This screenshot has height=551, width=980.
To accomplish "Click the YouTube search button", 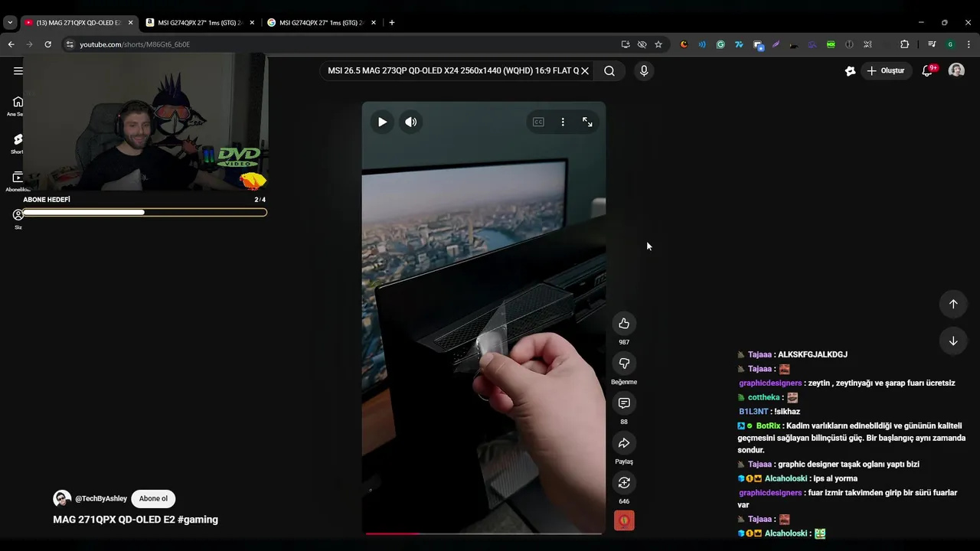I will click(609, 70).
